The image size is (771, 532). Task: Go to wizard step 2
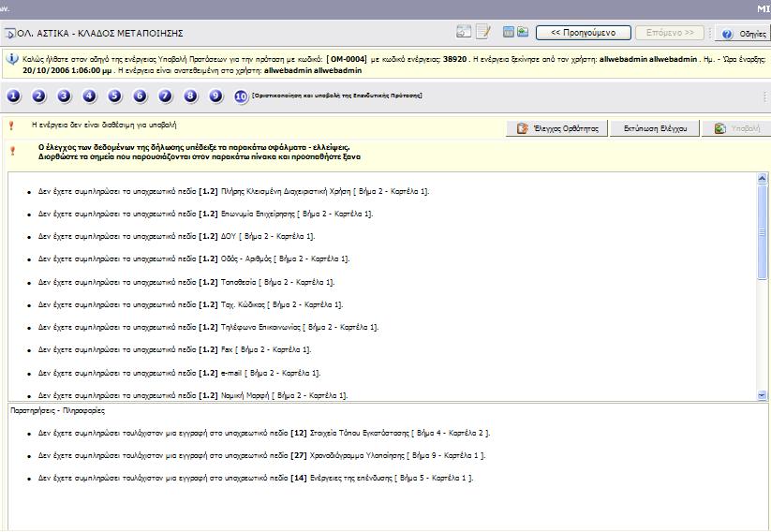[38, 96]
